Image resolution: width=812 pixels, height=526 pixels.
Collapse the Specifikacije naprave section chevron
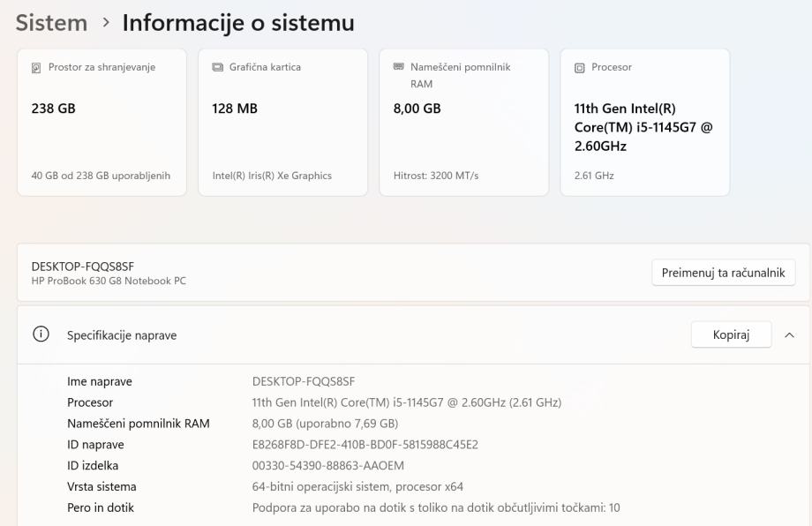[x=789, y=335]
